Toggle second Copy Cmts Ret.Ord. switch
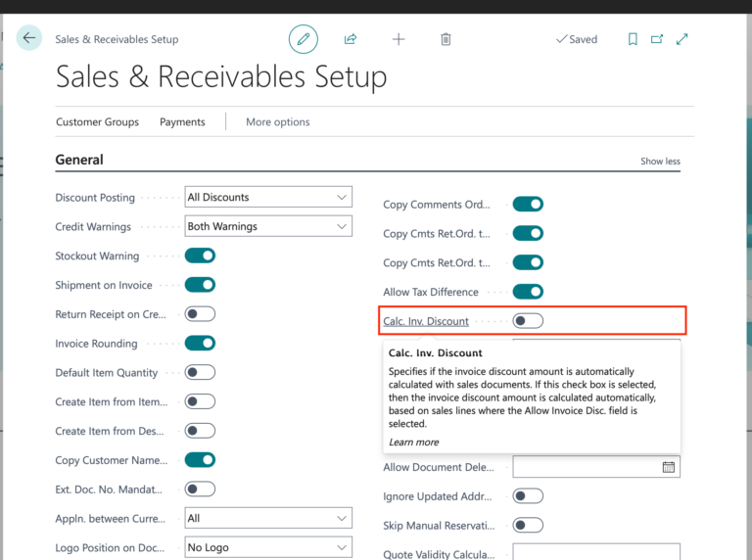 528,262
